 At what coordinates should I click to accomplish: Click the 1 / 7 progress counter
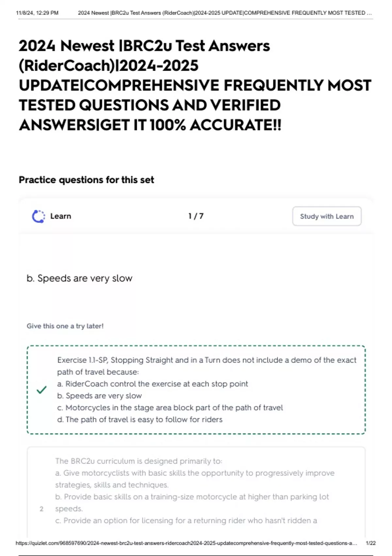(x=196, y=216)
